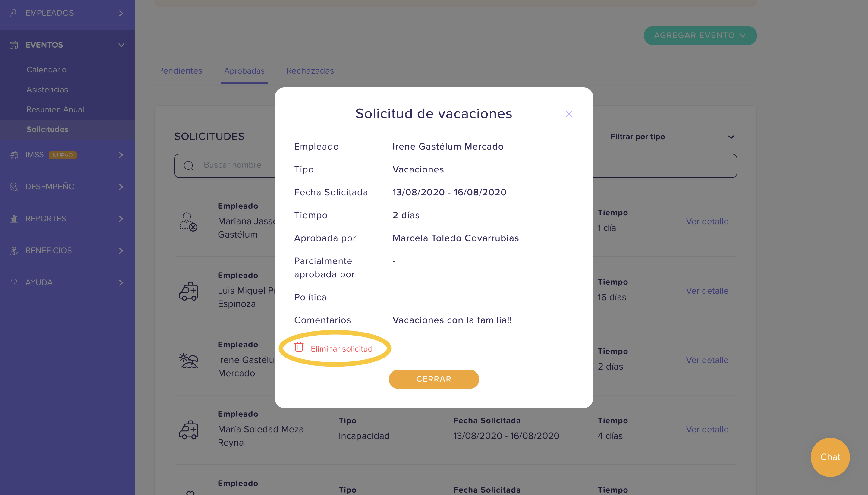
Task: Click the Empleados person icon in sidebar
Action: (14, 13)
